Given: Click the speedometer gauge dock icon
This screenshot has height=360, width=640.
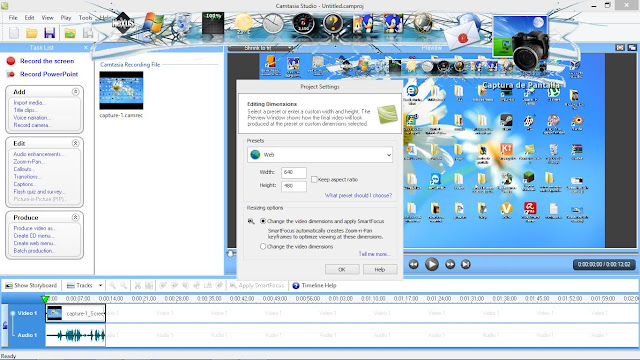Looking at the screenshot, I should point(303,23).
